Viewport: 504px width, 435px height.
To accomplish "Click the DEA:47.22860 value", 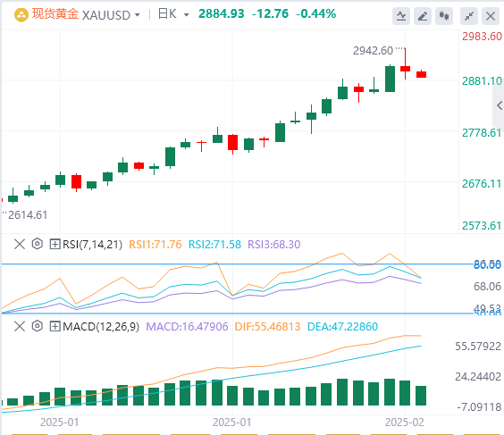I will [342, 327].
